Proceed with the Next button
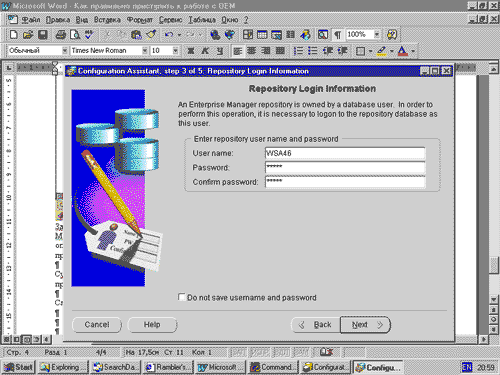The image size is (500, 375). pyautogui.click(x=365, y=325)
